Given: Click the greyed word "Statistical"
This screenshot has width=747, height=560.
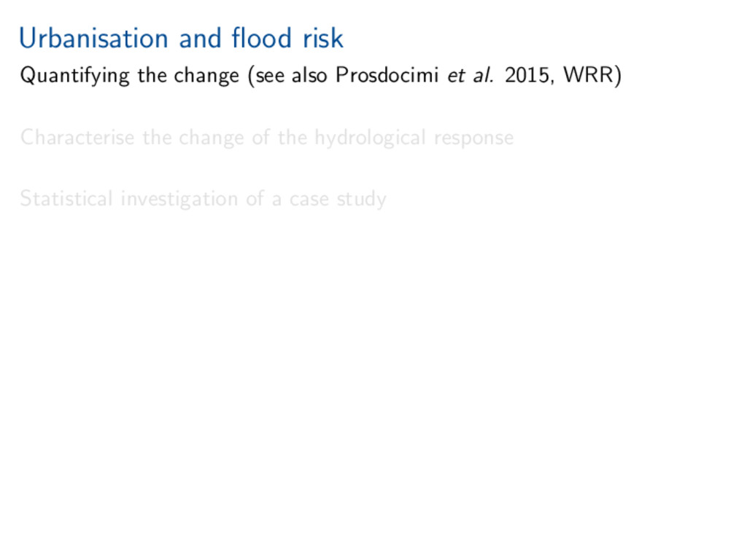Looking at the screenshot, I should (x=66, y=198).
